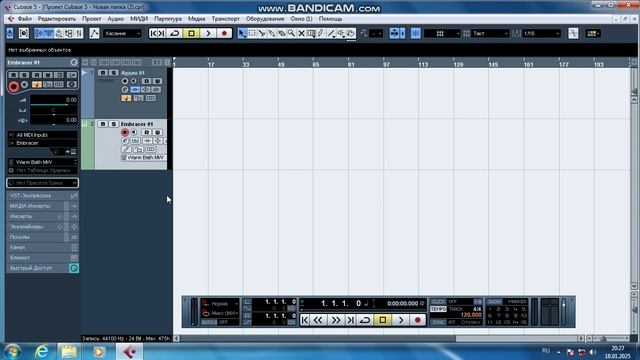Viewport: 640px width, 360px height.
Task: Expand the Инсерты Inspector section
Action: pyautogui.click(x=42, y=216)
